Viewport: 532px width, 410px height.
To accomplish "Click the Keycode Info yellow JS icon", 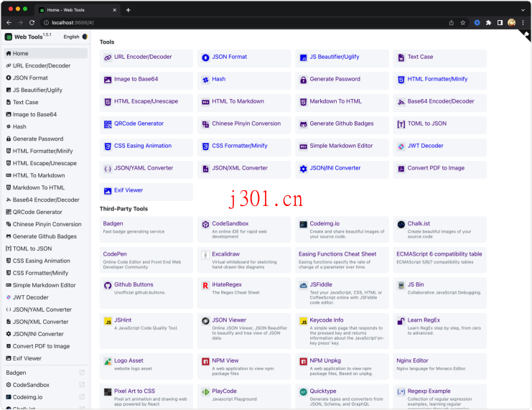I will [x=303, y=321].
